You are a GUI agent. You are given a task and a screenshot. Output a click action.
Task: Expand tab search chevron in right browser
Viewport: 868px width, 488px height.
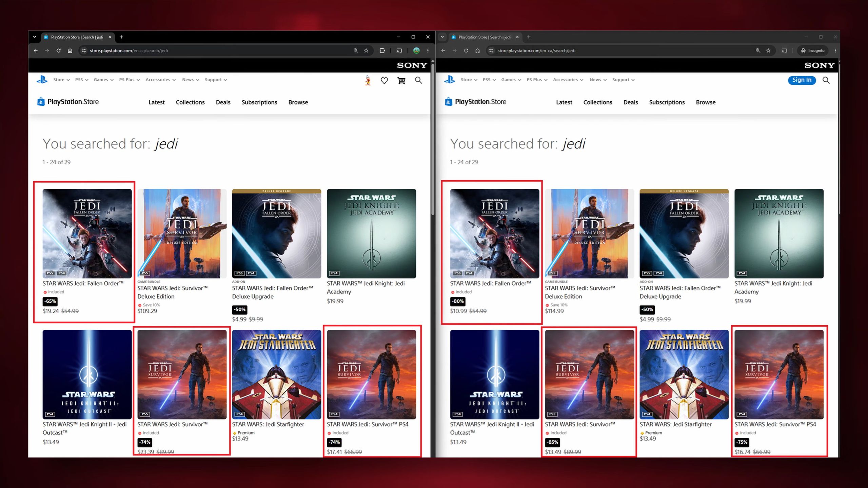pyautogui.click(x=442, y=37)
